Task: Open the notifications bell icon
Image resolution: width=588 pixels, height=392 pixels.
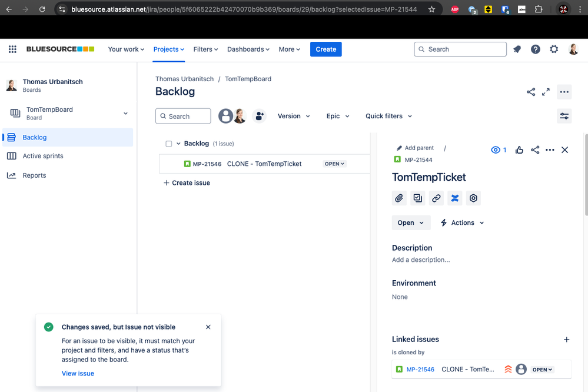Action: coord(517,49)
